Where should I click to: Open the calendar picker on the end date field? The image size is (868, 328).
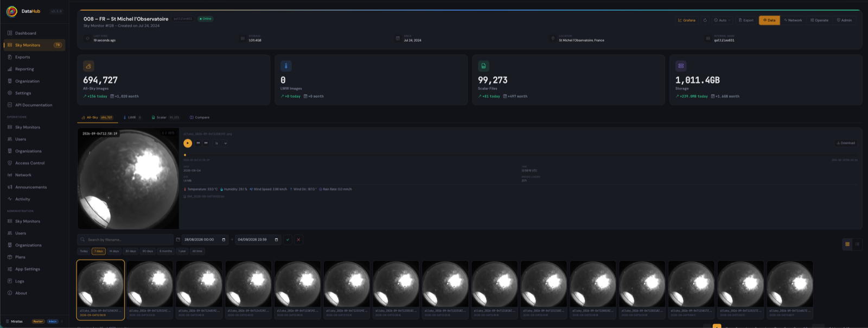276,239
